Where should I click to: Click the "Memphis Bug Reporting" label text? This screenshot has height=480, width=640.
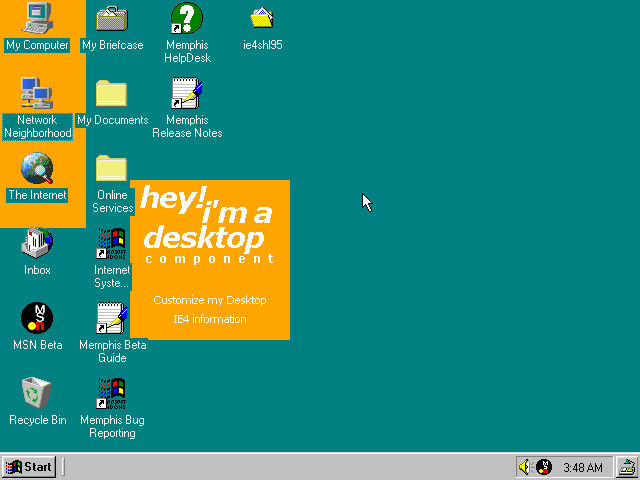coord(112,427)
